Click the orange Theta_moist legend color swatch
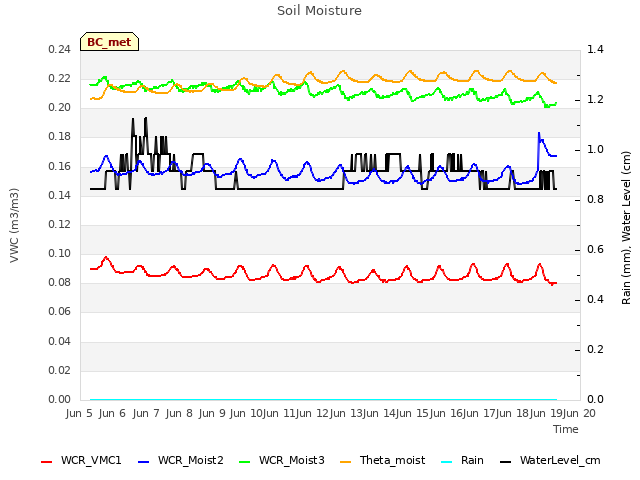This screenshot has height=480, width=640. 346,462
